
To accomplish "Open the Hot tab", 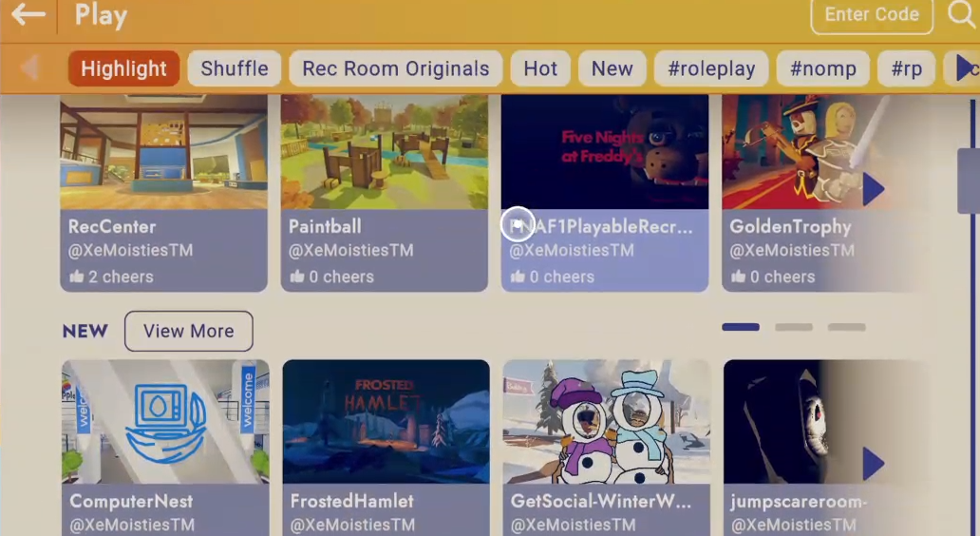I will pyautogui.click(x=540, y=68).
